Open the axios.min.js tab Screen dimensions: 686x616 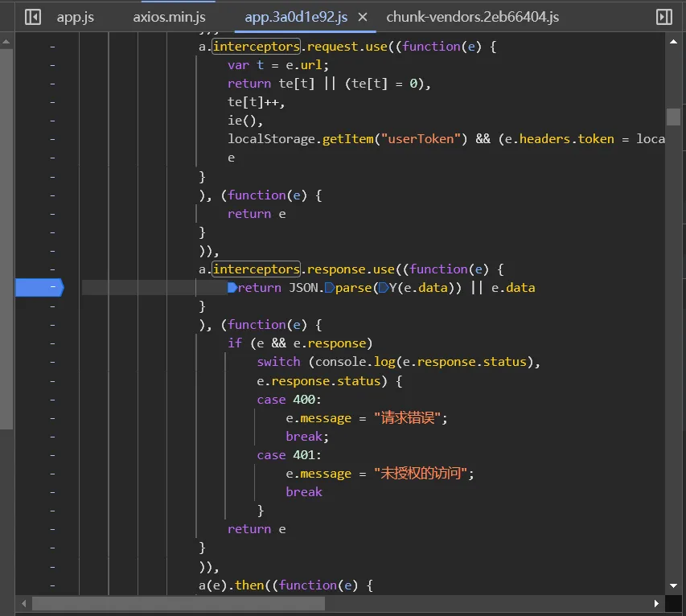(170, 17)
